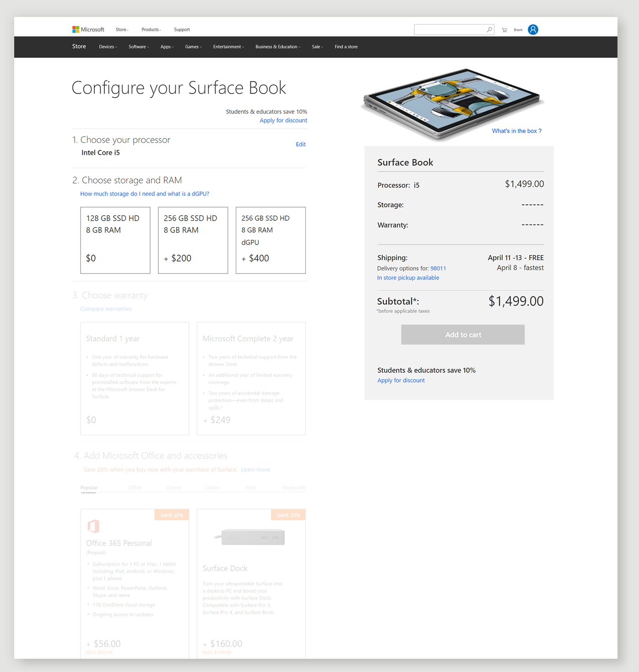Select the 128 GB SSD 8 GB RAM option
The width and height of the screenshot is (639, 672).
pos(115,240)
